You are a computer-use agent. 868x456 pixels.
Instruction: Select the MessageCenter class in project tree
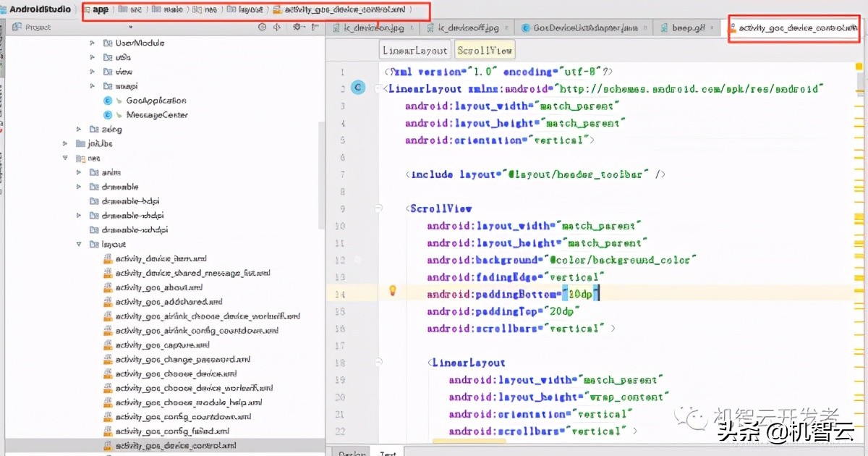pos(156,115)
